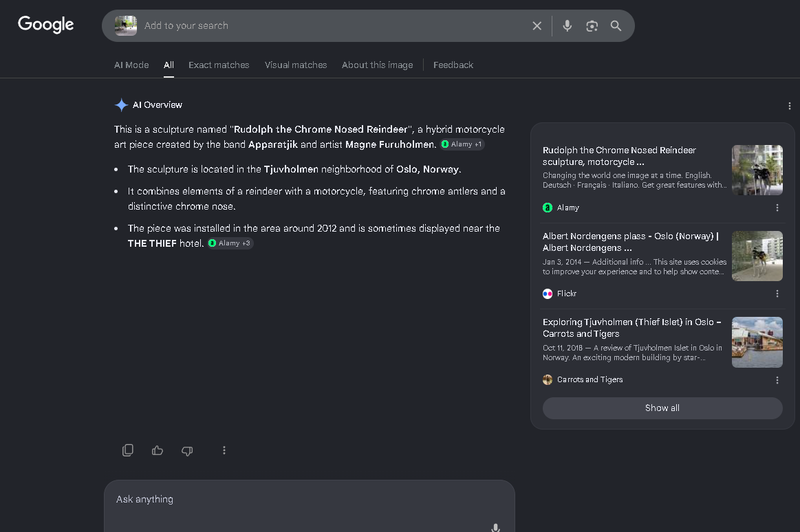Open the Visual matches tab
800x532 pixels.
point(296,65)
